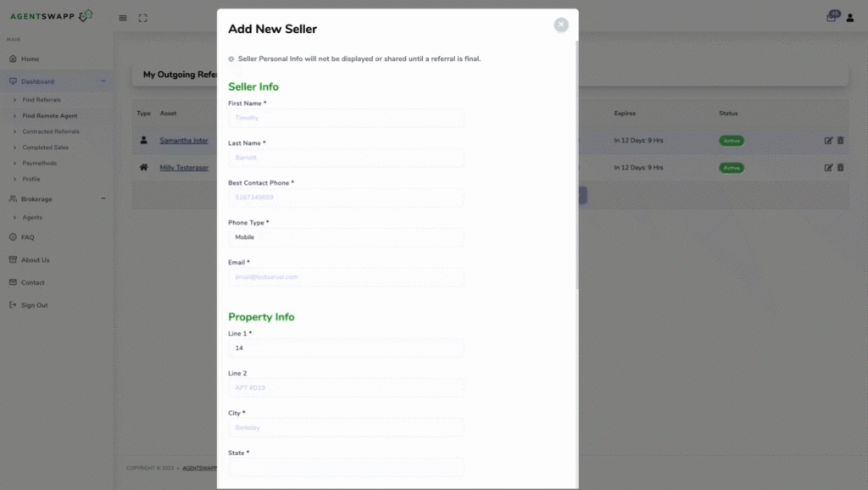The height and width of the screenshot is (490, 868).
Task: Open Completed Sales in the sidebar
Action: tap(46, 148)
